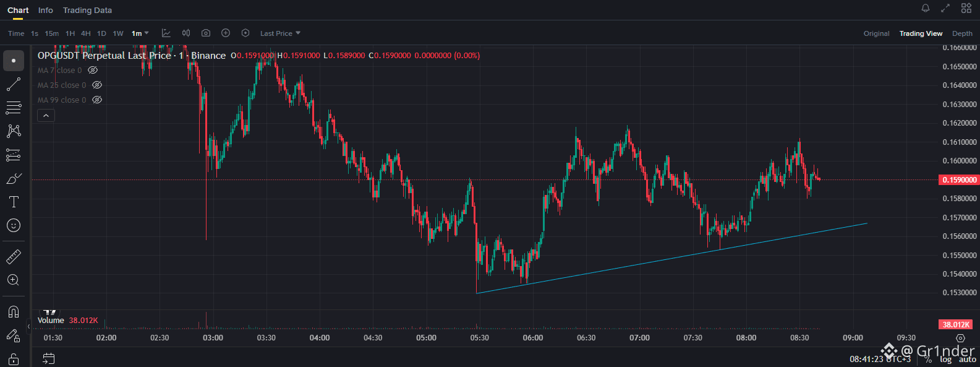Toggle magnet snap mode
Viewport: 980px width, 367px height.
pos(14,311)
